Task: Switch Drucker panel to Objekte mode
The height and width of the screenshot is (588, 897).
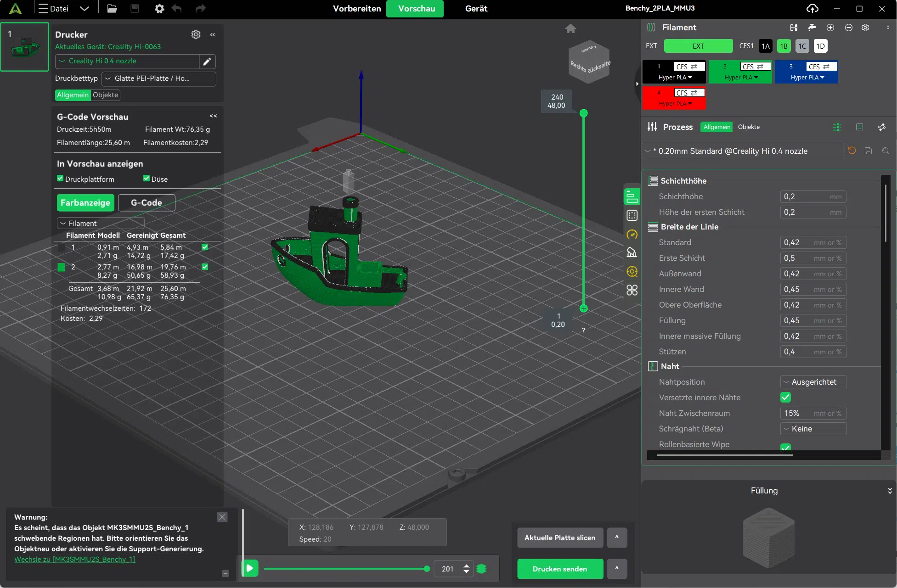Action: [105, 95]
